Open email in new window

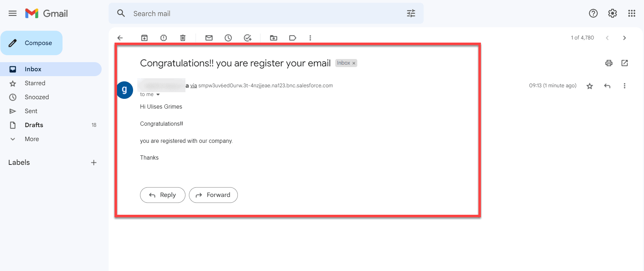click(625, 63)
